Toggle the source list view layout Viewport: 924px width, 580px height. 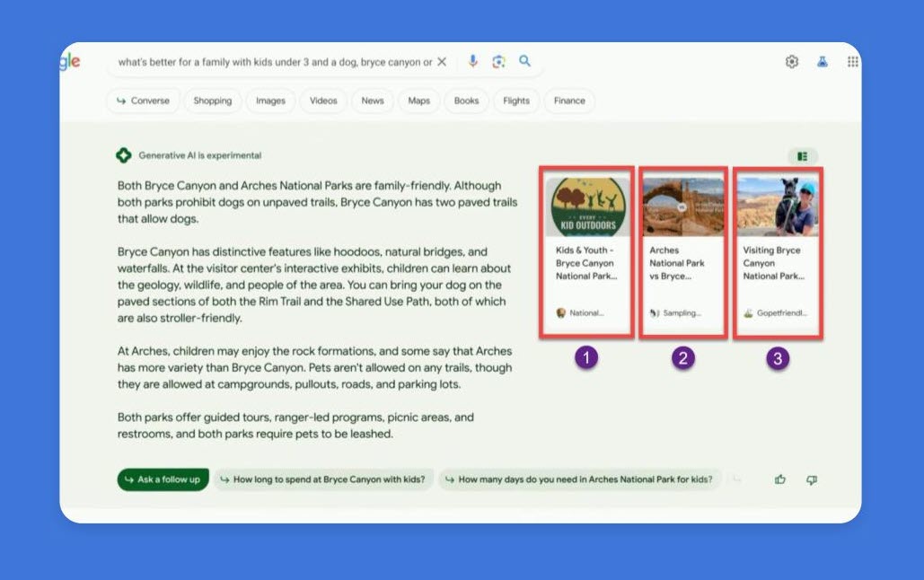pos(803,156)
